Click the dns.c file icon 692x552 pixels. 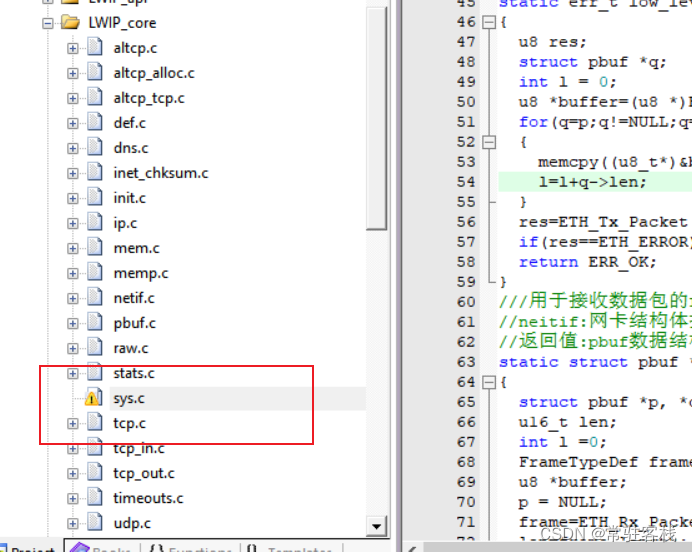tap(95, 147)
